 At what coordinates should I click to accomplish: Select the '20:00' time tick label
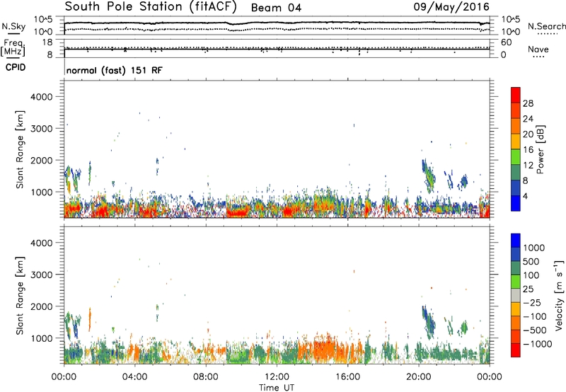(x=418, y=377)
